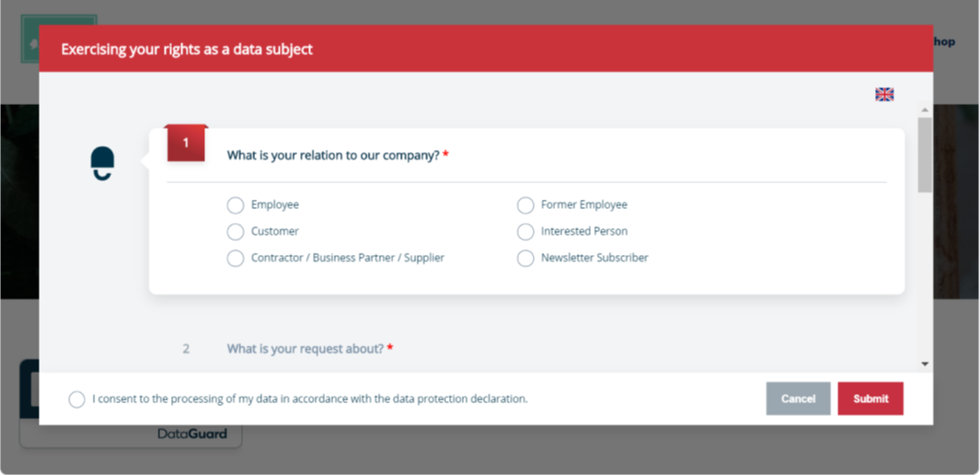
Task: Click the form's vertical scrollbar thumb
Action: click(925, 155)
